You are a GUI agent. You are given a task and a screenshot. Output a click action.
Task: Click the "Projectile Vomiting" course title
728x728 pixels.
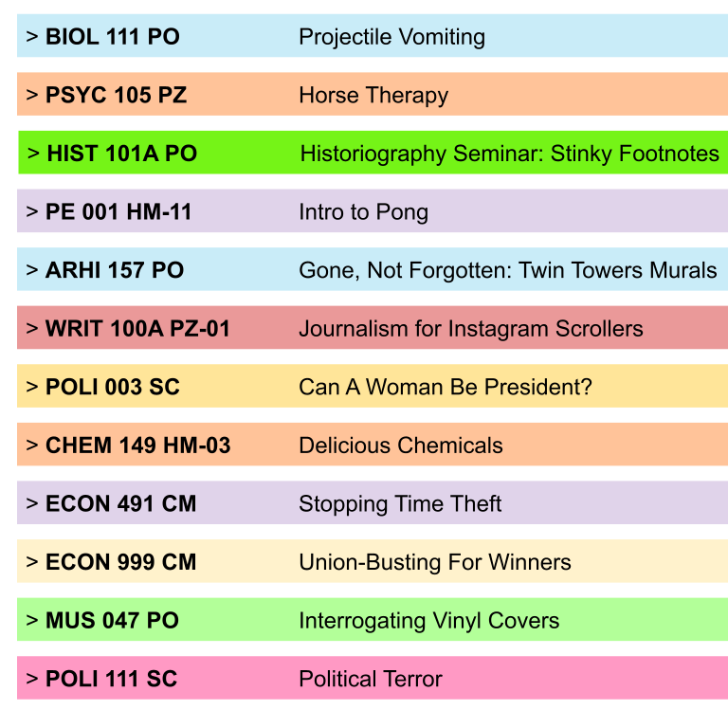391,37
